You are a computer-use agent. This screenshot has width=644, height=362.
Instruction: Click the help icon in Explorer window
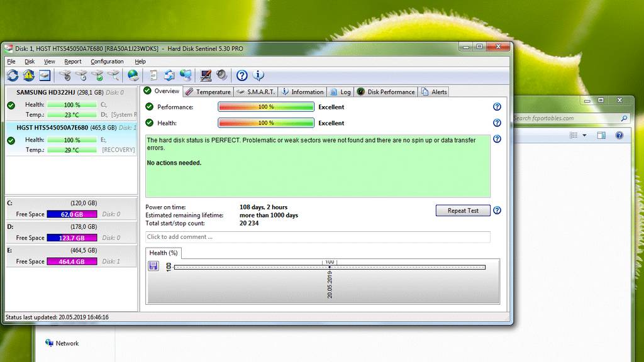pyautogui.click(x=619, y=136)
